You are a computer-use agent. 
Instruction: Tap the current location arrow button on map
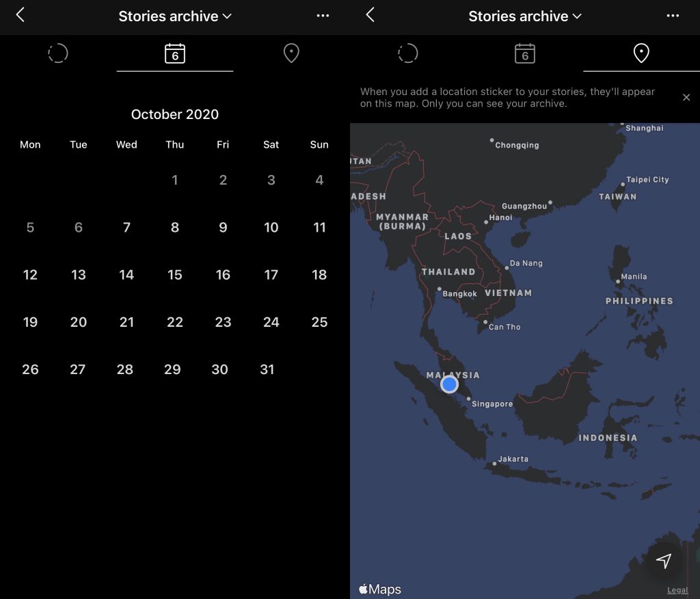(663, 561)
